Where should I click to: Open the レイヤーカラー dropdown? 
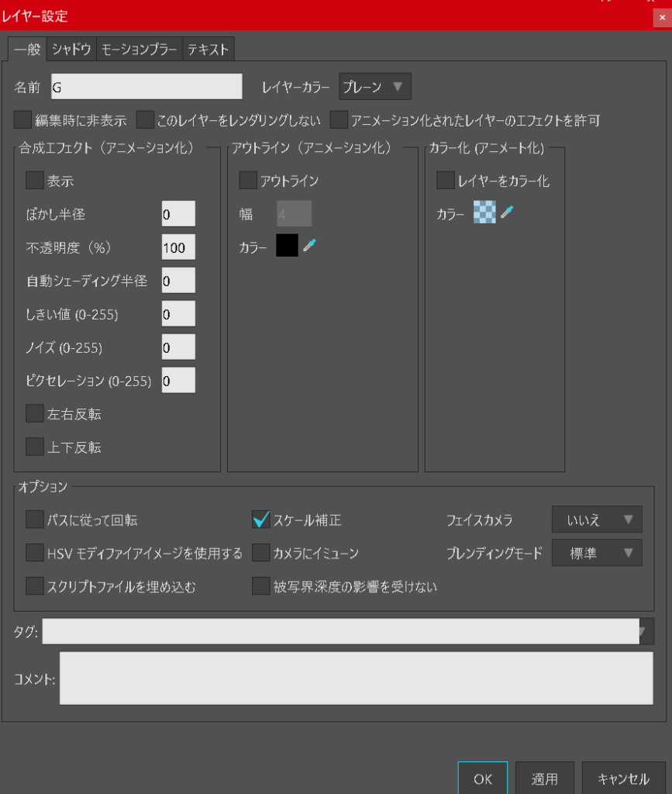(375, 87)
